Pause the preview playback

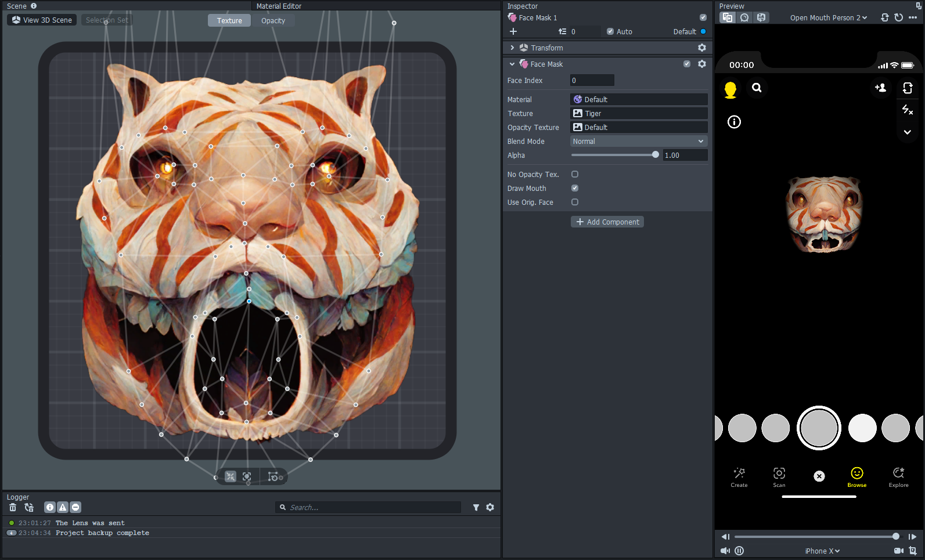pos(739,551)
